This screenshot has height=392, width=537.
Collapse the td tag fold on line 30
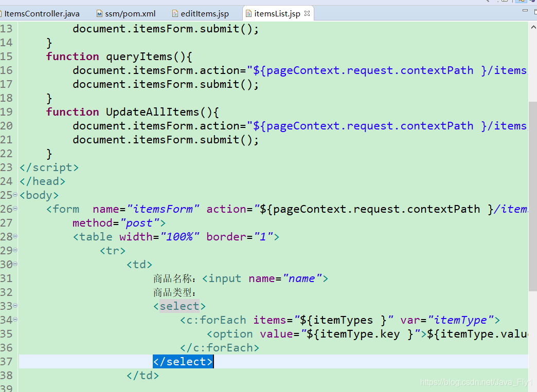15,264
